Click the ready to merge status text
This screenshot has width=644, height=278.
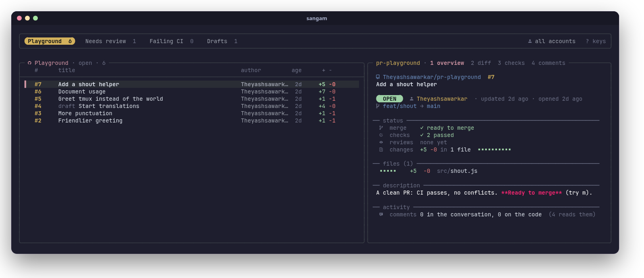(x=450, y=128)
